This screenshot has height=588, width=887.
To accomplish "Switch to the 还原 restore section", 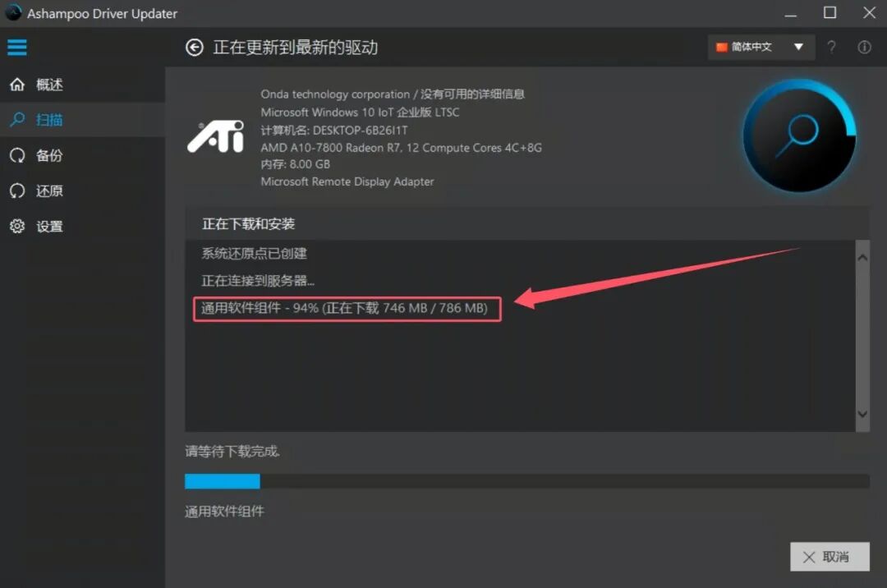I will point(83,191).
